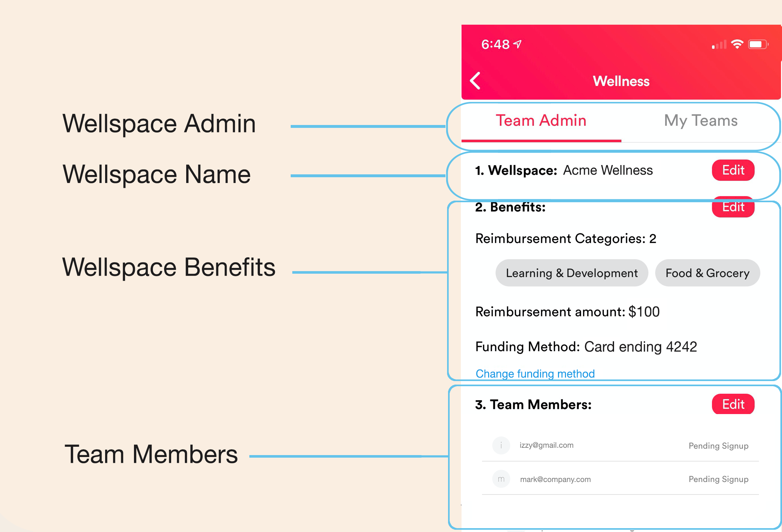
Task: Edit the Team Members list
Action: [733, 404]
